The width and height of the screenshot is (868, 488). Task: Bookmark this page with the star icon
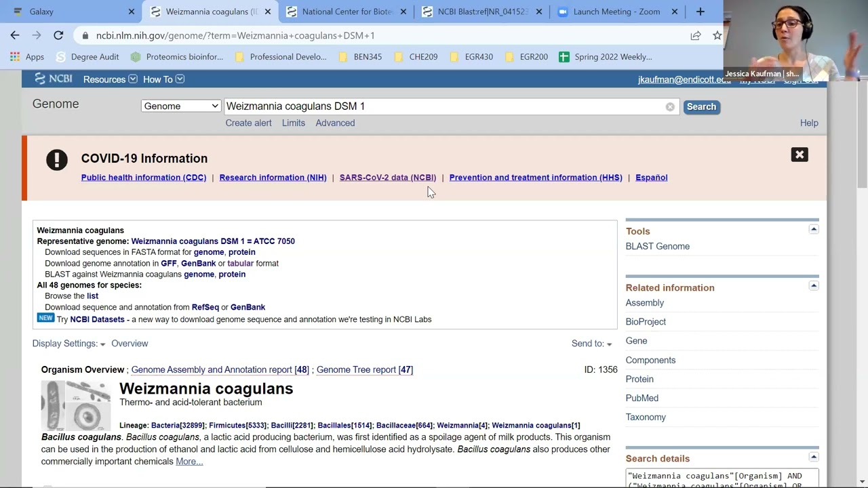[717, 35]
